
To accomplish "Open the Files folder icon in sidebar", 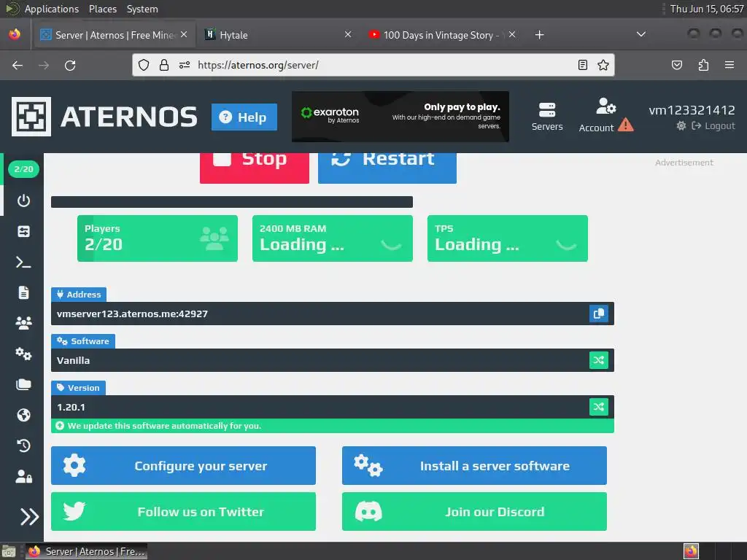I will [x=23, y=384].
